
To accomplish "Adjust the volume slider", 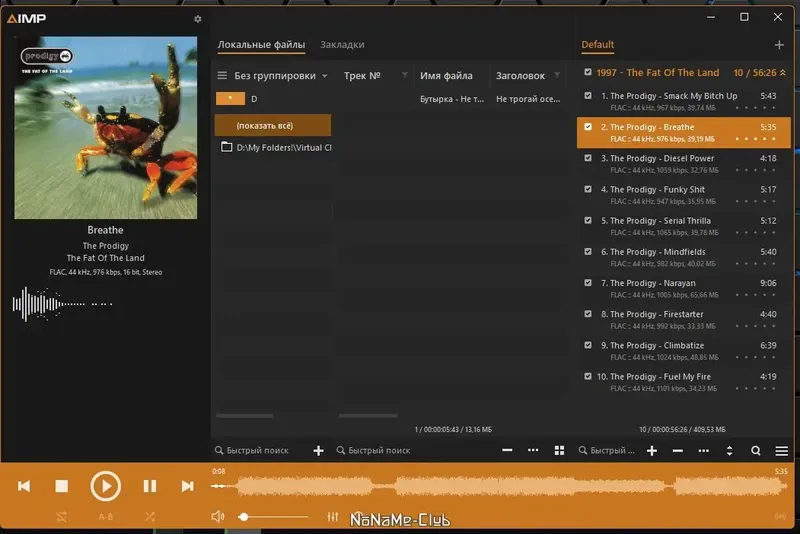I will tap(273, 517).
